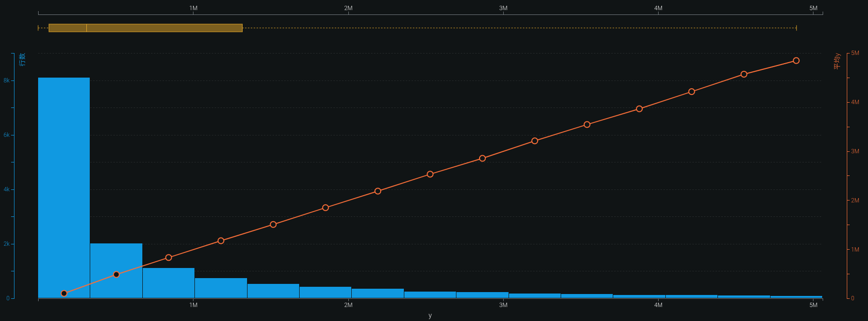Click the y title below the bottom axis
Screen dimensions: 868x321
(x=430, y=316)
